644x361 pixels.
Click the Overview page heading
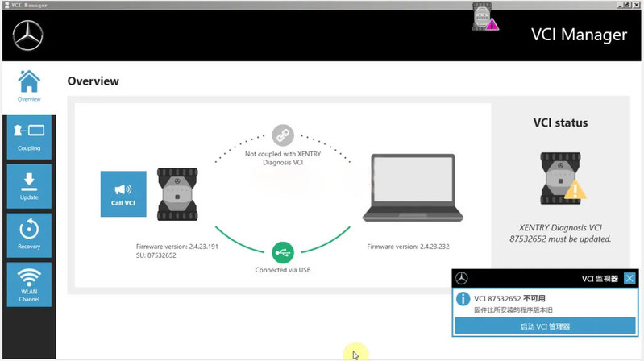tap(93, 81)
